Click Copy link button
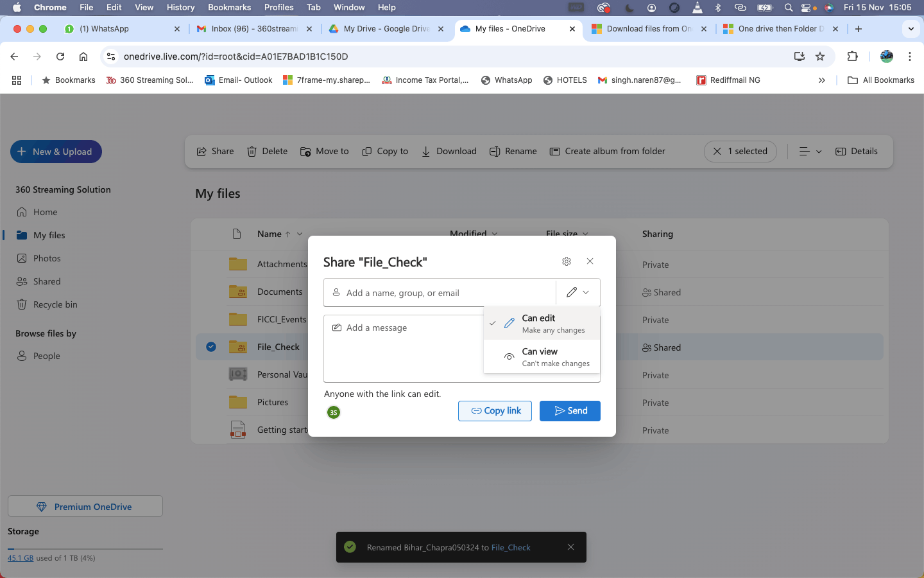Screen dimensions: 924x578 (x=495, y=411)
